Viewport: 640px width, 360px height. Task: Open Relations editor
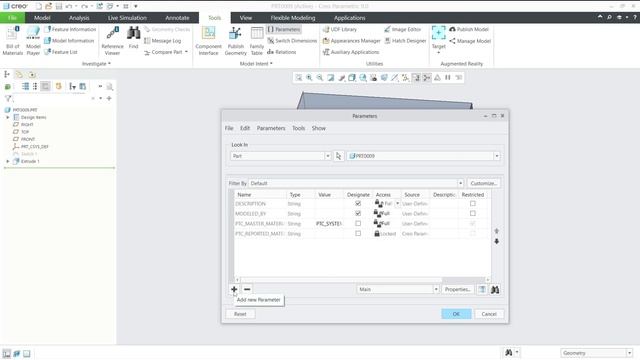pos(282,52)
